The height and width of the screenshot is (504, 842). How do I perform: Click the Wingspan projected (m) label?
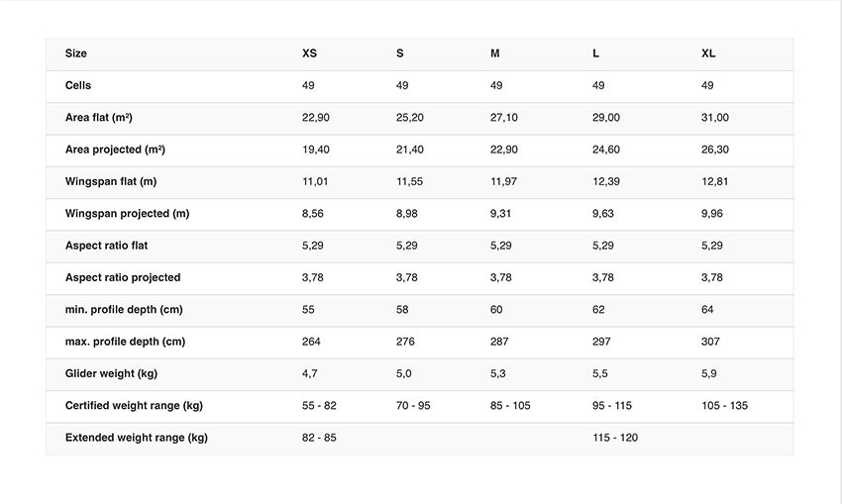[127, 214]
